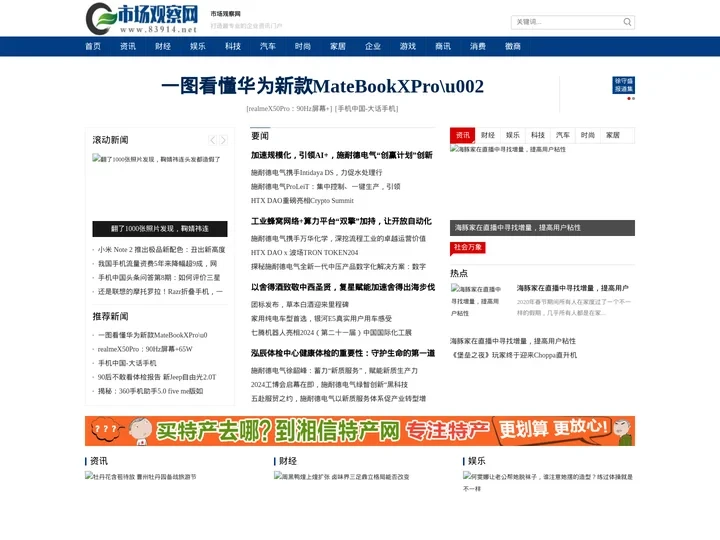Open article 七腾机器人亮相2024
This screenshot has width=720, height=540.
(x=331, y=332)
